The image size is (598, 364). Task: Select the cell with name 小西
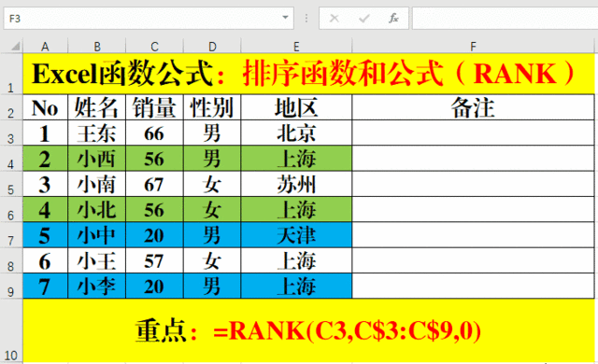(x=97, y=159)
